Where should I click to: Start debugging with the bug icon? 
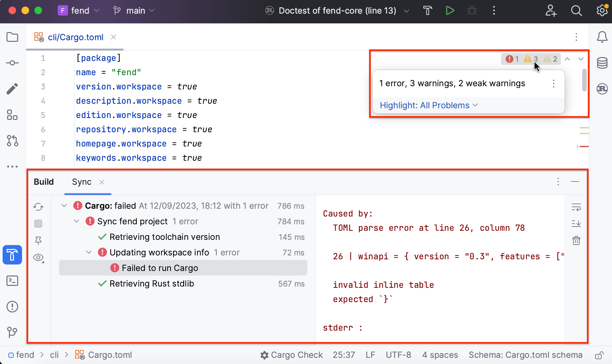coord(472,10)
